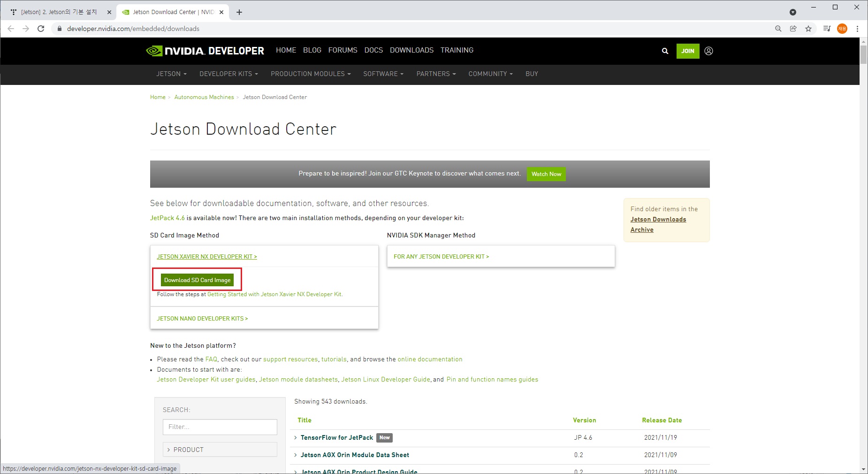The height and width of the screenshot is (474, 868).
Task: Open the site search magnifier icon
Action: (665, 51)
